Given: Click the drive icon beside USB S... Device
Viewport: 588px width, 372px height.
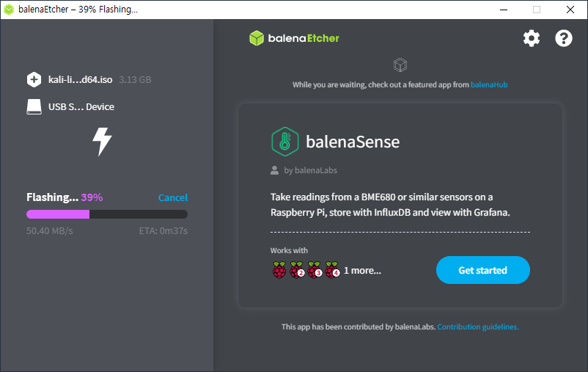Looking at the screenshot, I should (34, 106).
